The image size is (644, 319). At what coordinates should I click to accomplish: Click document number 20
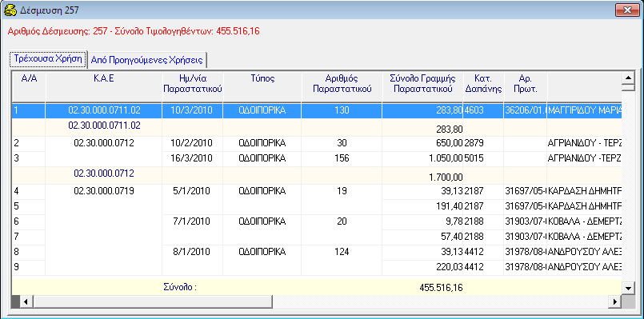(342, 221)
